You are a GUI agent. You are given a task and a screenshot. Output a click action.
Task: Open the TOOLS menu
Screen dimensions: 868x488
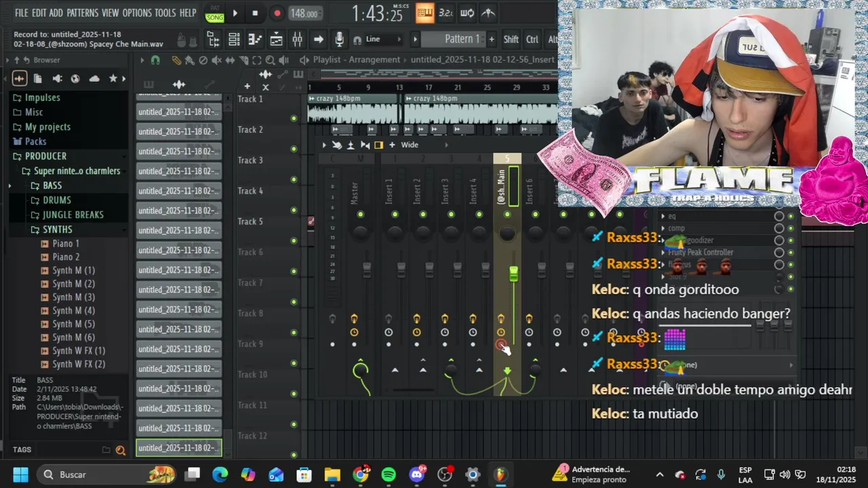coord(165,13)
